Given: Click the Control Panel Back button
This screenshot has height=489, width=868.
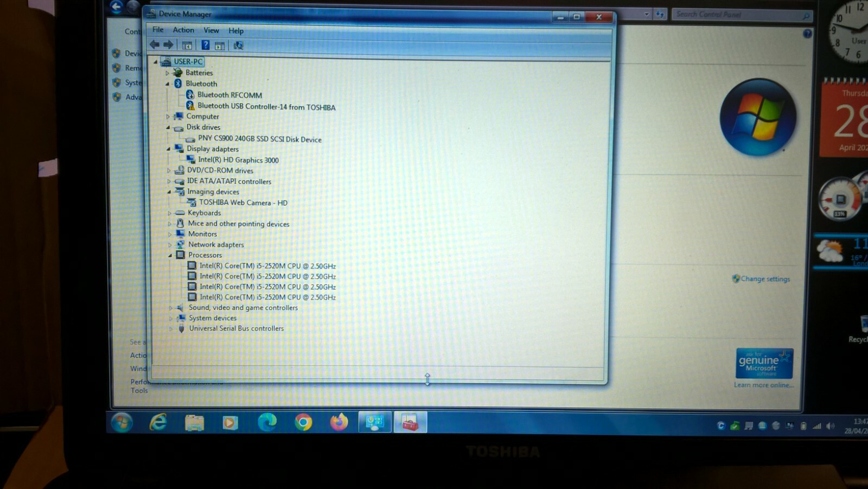Looking at the screenshot, I should coord(117,7).
